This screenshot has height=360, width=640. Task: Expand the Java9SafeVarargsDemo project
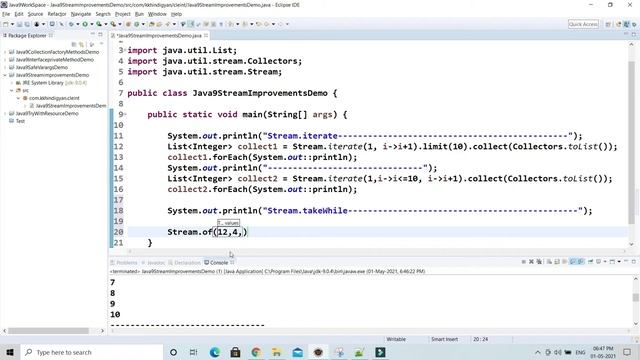5,67
